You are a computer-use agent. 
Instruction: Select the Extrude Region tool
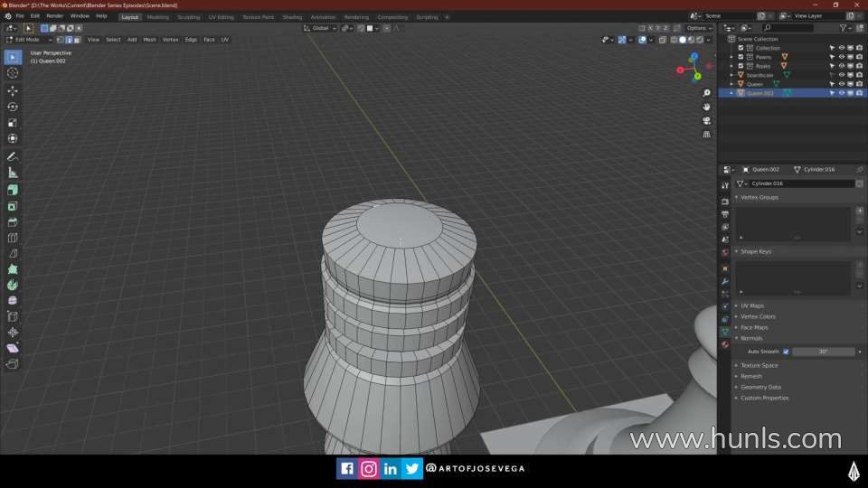pos(13,191)
